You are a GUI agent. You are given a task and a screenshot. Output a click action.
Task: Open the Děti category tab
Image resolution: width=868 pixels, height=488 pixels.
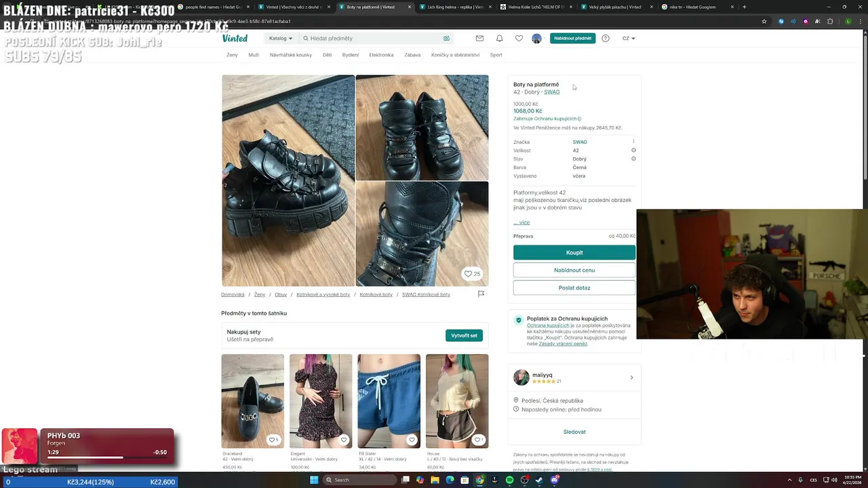(327, 55)
